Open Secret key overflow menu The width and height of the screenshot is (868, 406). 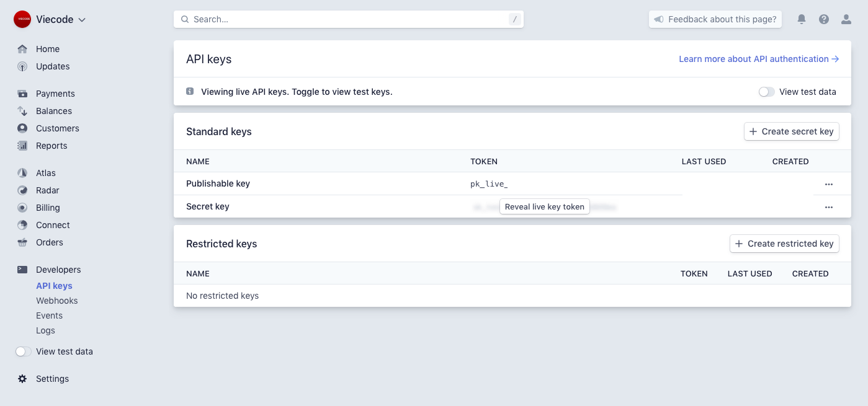coord(828,207)
